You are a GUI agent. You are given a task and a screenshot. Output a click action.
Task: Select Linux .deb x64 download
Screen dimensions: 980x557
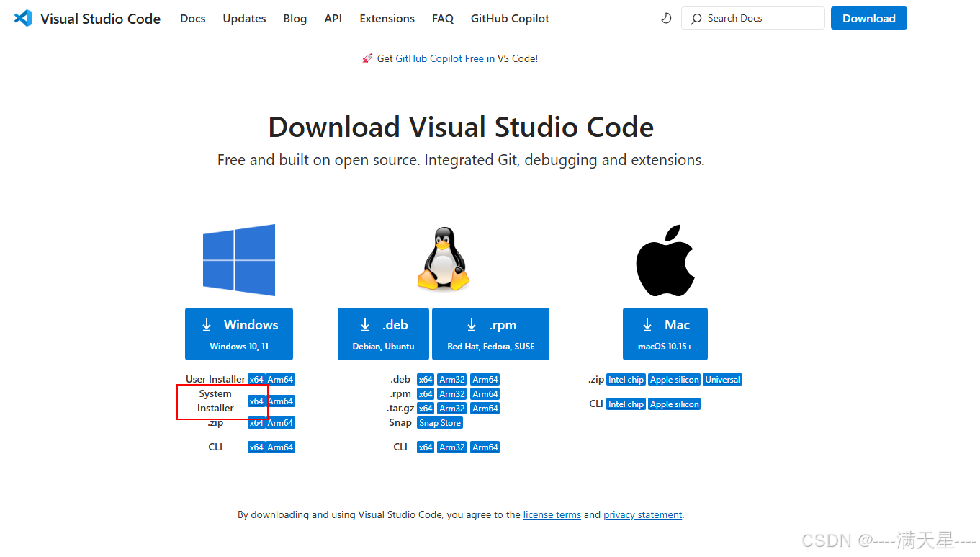click(x=426, y=380)
